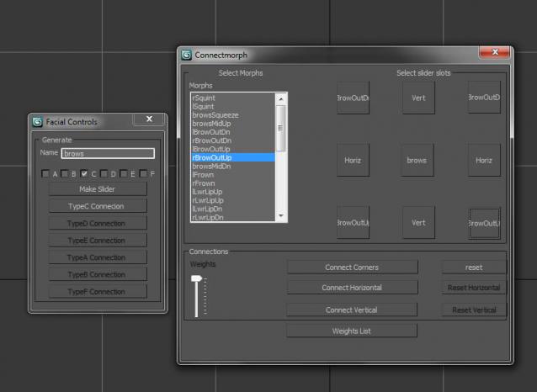Pick rSquint morph in the list

(x=204, y=98)
